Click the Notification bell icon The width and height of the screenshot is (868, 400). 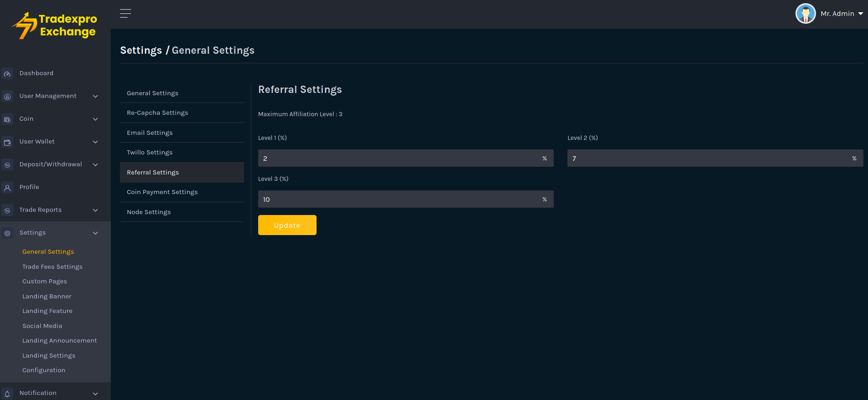tap(7, 394)
